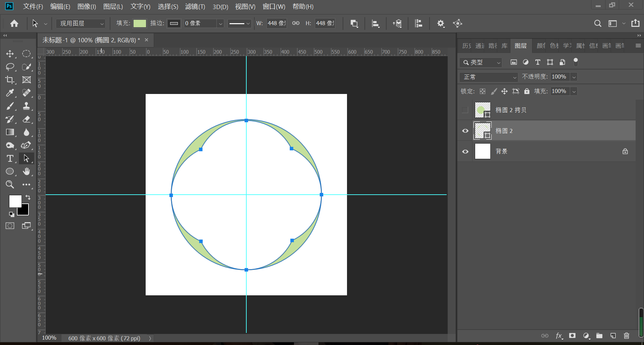This screenshot has width=644, height=345.
Task: Open the 文件(F) menu
Action: (x=33, y=7)
